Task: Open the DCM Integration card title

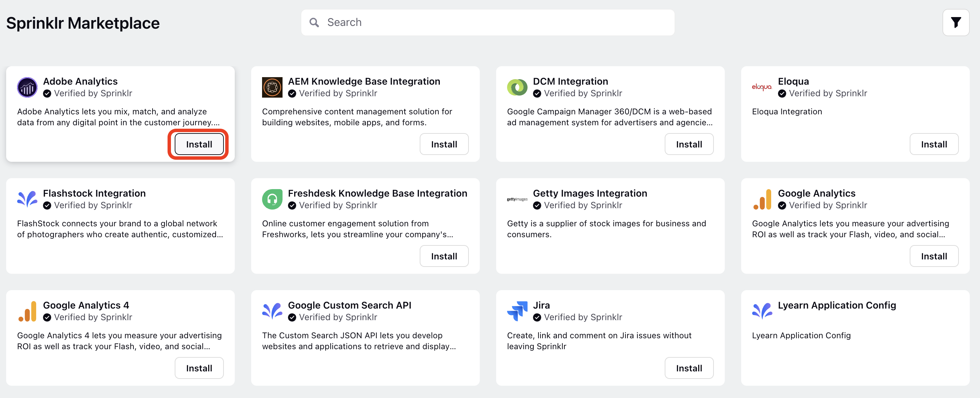Action: click(x=570, y=82)
